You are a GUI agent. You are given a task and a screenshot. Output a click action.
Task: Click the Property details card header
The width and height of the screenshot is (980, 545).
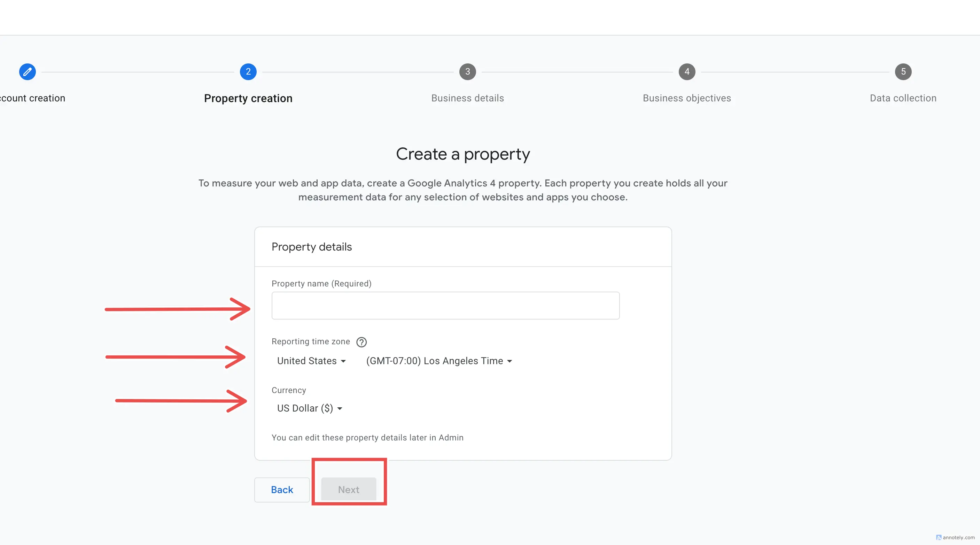312,247
